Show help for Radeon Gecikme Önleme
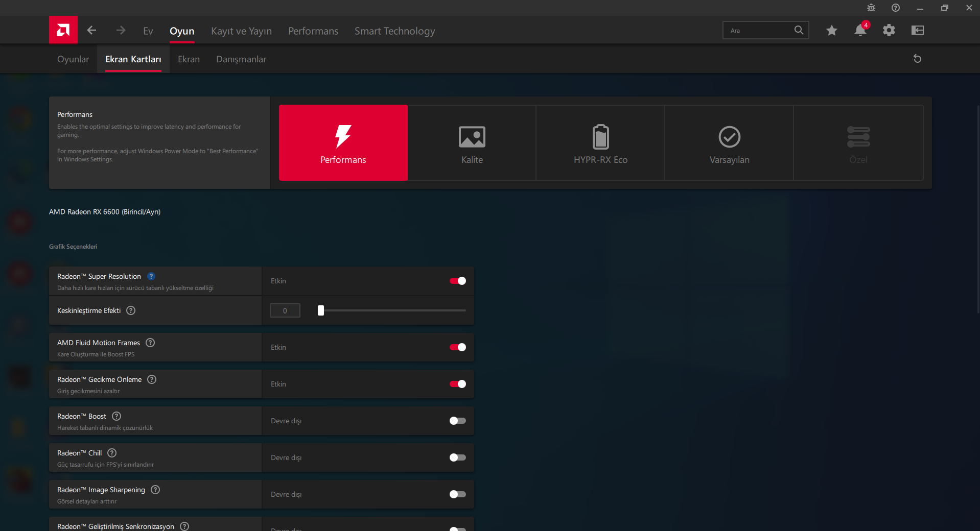This screenshot has height=531, width=980. tap(152, 379)
